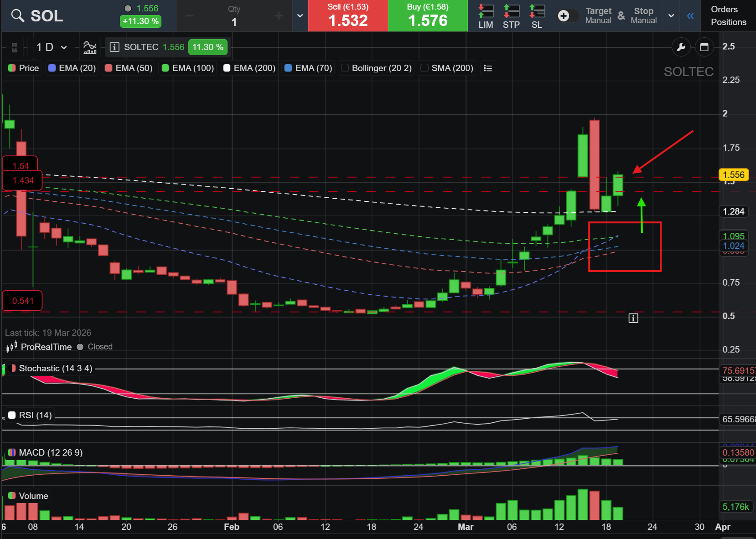Select the 1.434 price level label
The image size is (756, 539).
[x=23, y=180]
